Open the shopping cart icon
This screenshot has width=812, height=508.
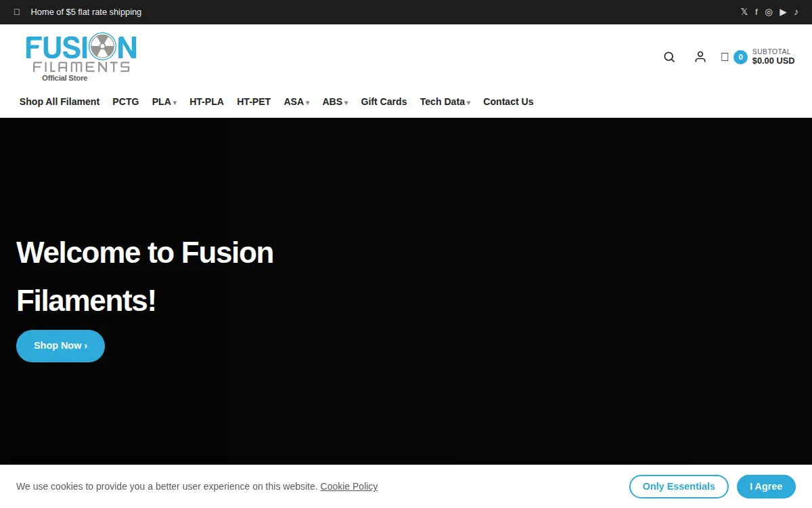[725, 57]
